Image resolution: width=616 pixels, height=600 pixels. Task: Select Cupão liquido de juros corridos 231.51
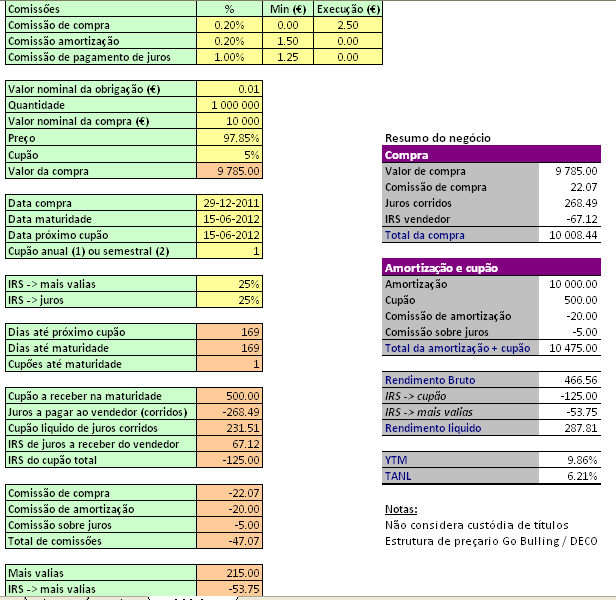click(x=229, y=428)
